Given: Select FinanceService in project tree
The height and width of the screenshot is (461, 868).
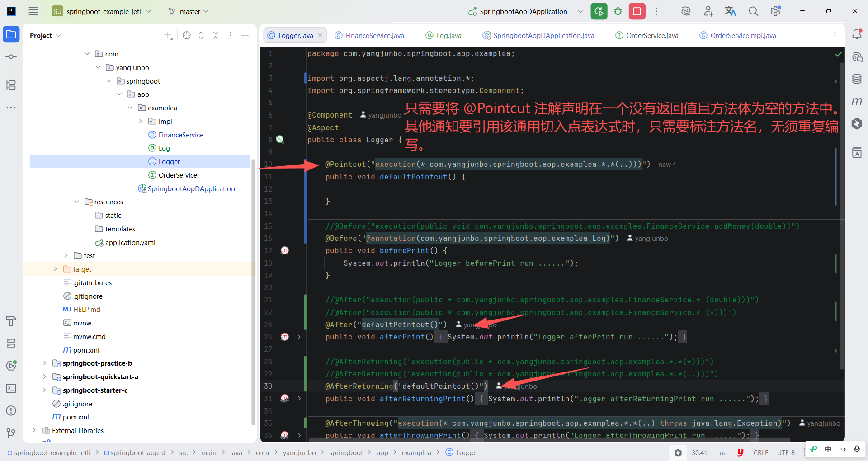Looking at the screenshot, I should coord(181,135).
